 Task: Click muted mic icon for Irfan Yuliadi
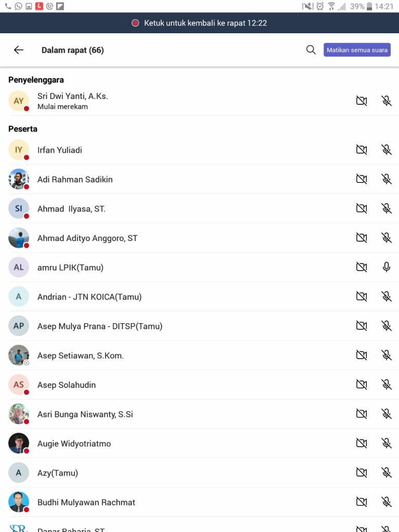pyautogui.click(x=386, y=150)
